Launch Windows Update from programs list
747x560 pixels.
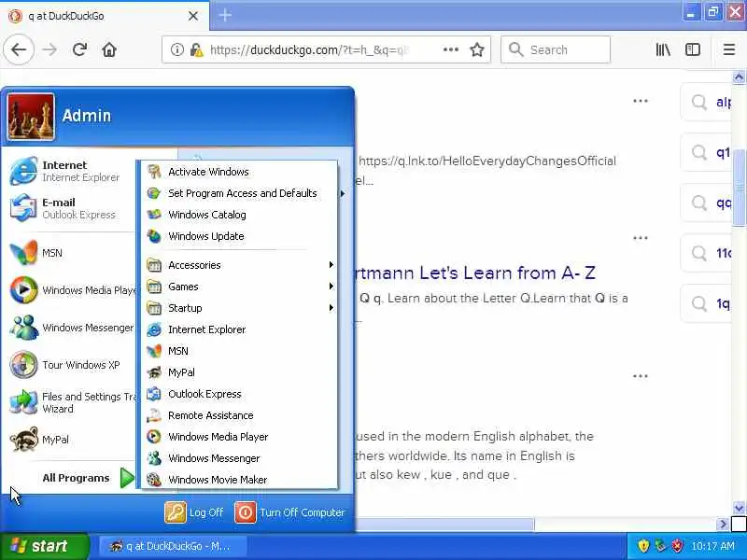239,236
